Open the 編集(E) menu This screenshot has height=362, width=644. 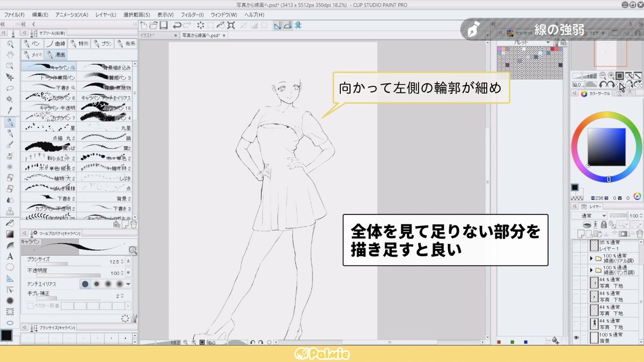coord(40,14)
